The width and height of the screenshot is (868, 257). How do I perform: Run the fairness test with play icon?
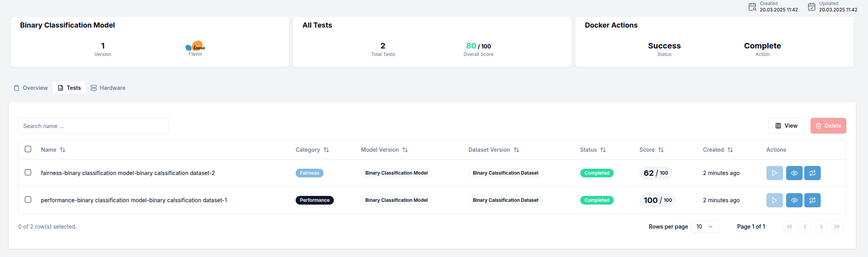click(774, 173)
